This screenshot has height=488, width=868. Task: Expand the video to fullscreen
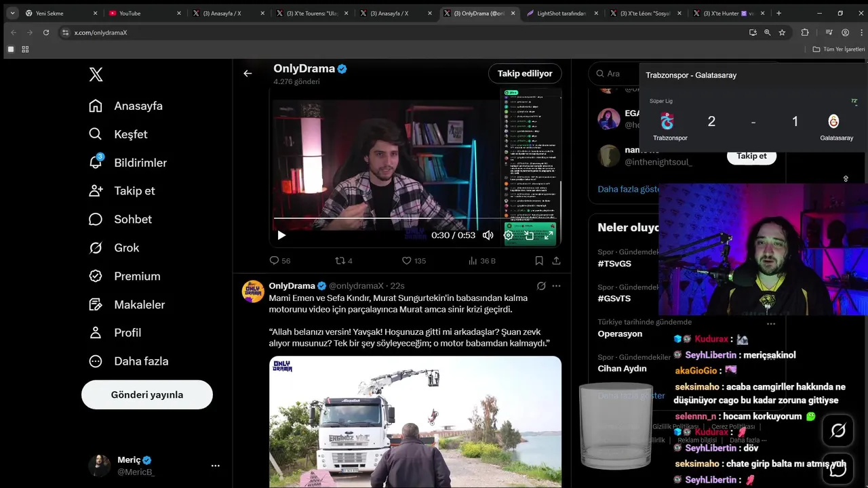pyautogui.click(x=549, y=235)
